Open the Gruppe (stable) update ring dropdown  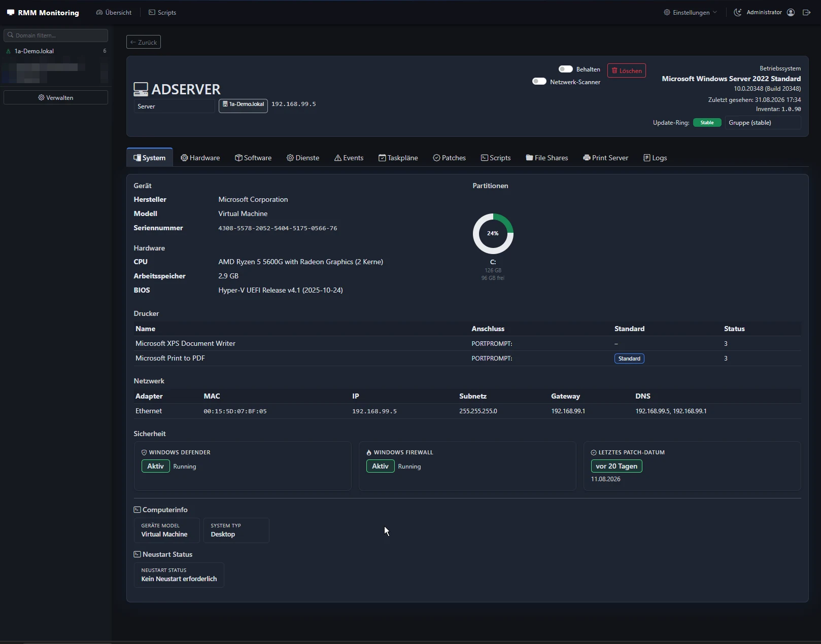pyautogui.click(x=763, y=123)
